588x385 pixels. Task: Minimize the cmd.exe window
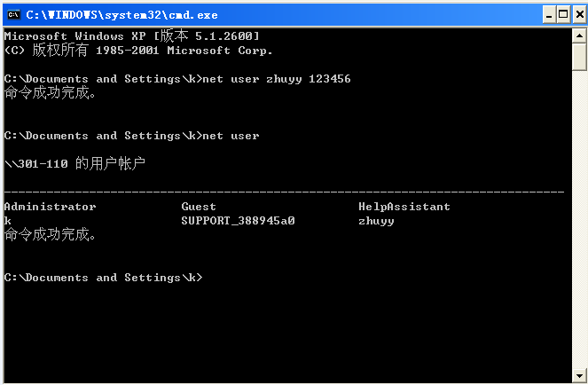point(547,14)
